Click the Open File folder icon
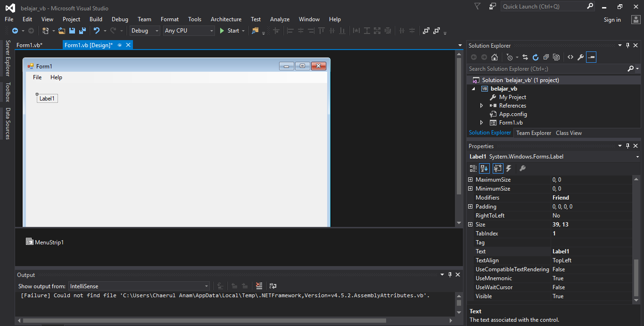 [x=61, y=31]
